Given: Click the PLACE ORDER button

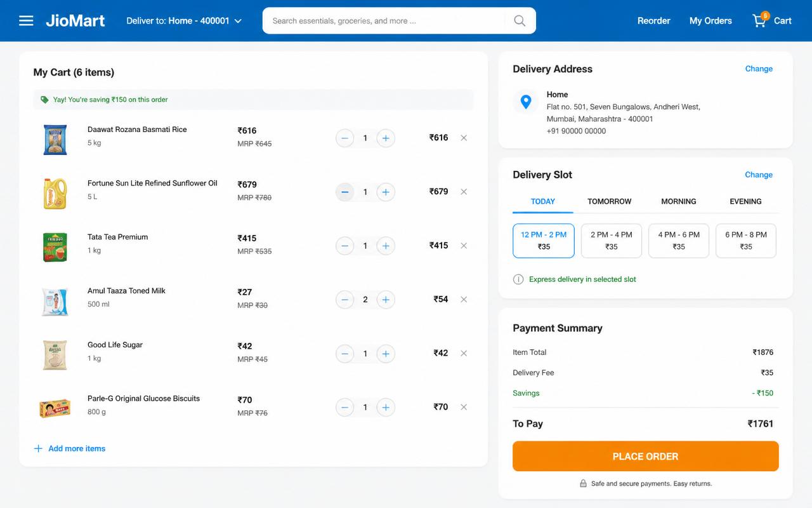Looking at the screenshot, I should [646, 457].
